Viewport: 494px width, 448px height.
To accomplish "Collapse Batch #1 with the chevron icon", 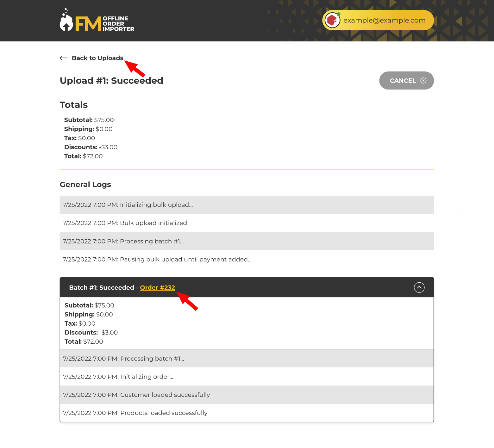I will [419, 287].
